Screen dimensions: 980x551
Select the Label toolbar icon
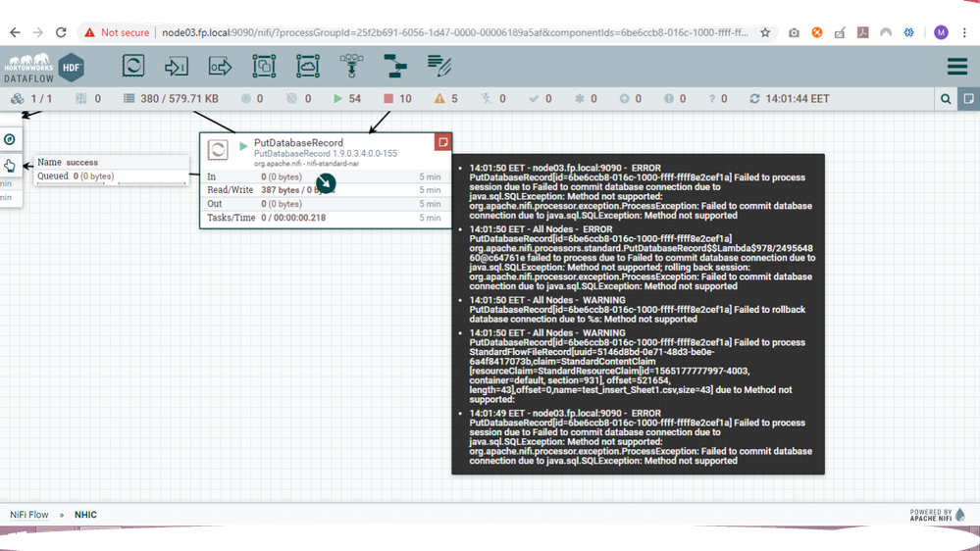pyautogui.click(x=439, y=66)
